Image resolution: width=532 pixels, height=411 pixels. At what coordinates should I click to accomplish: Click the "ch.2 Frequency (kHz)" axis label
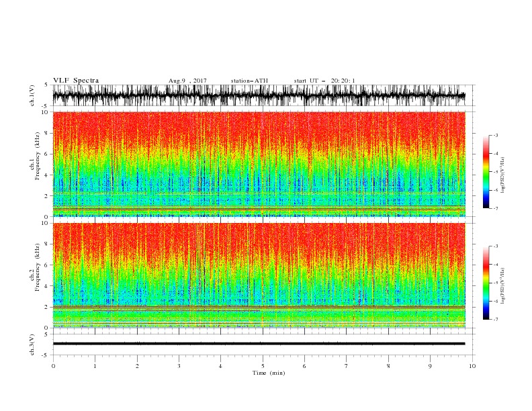point(35,267)
